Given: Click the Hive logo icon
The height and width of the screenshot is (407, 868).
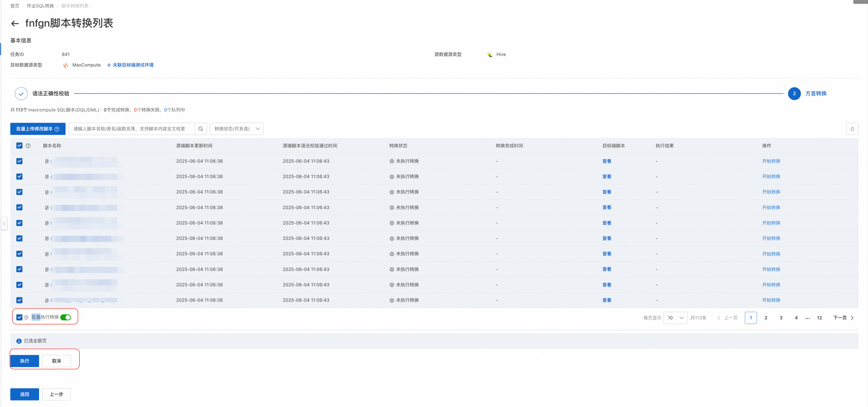Looking at the screenshot, I should [490, 55].
